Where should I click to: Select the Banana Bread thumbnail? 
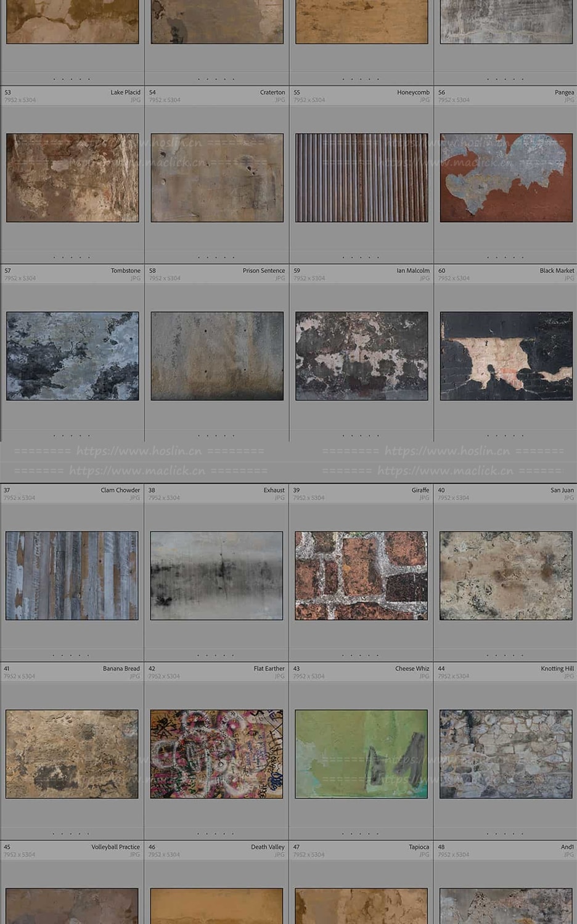72,754
